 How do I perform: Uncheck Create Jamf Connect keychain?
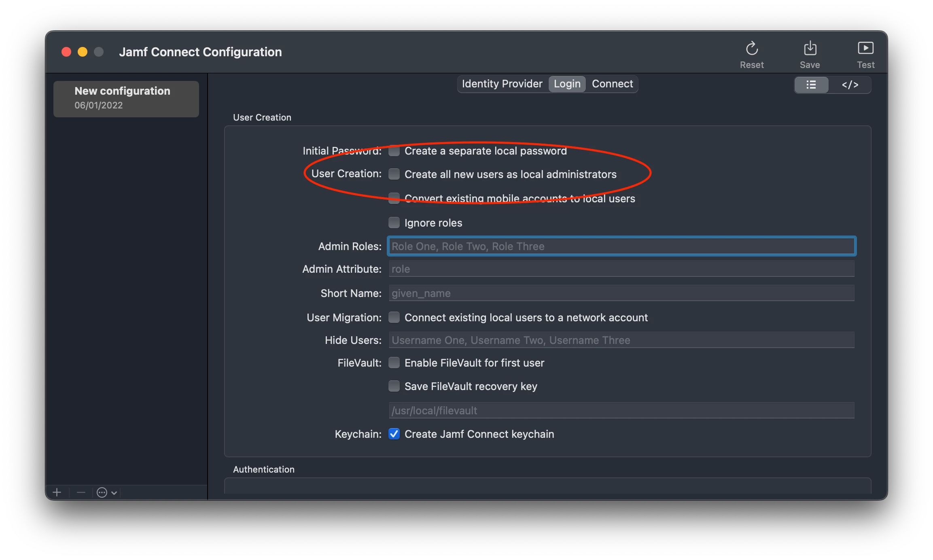point(394,434)
